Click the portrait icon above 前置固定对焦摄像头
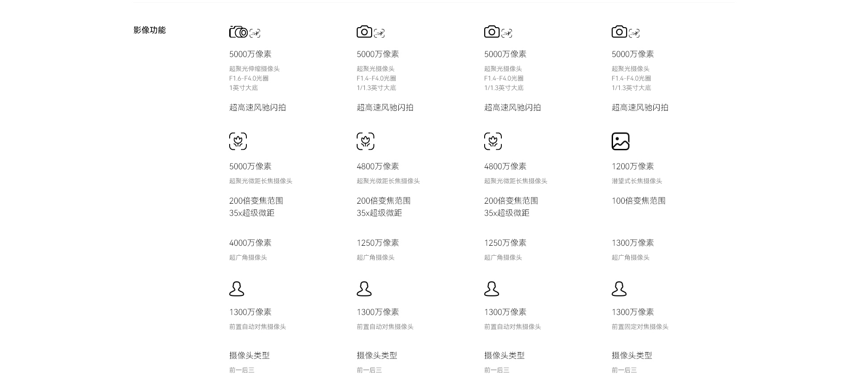This screenshot has width=868, height=391. click(619, 289)
